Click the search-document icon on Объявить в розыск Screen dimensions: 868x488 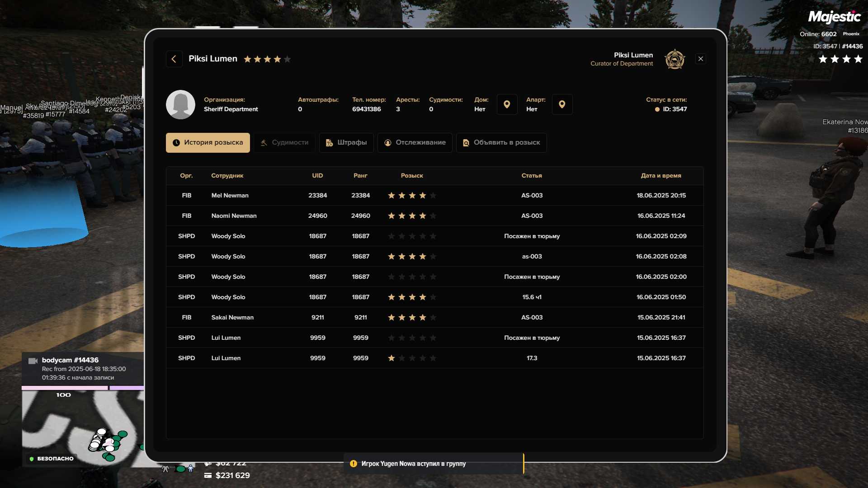466,143
